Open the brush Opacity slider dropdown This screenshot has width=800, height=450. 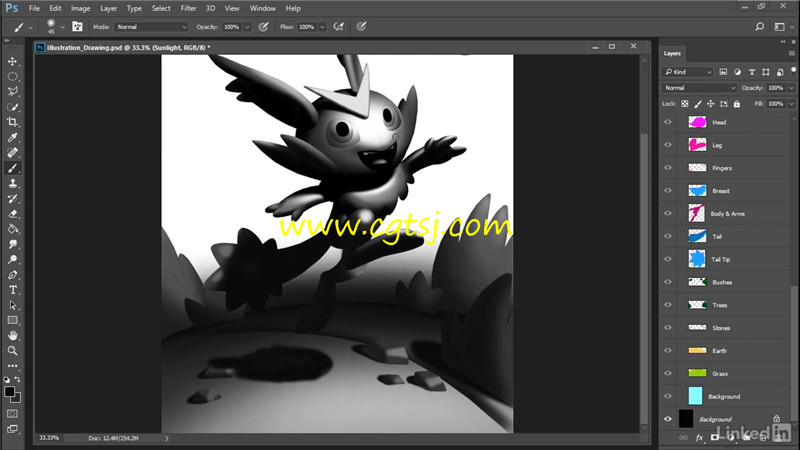pos(247,27)
